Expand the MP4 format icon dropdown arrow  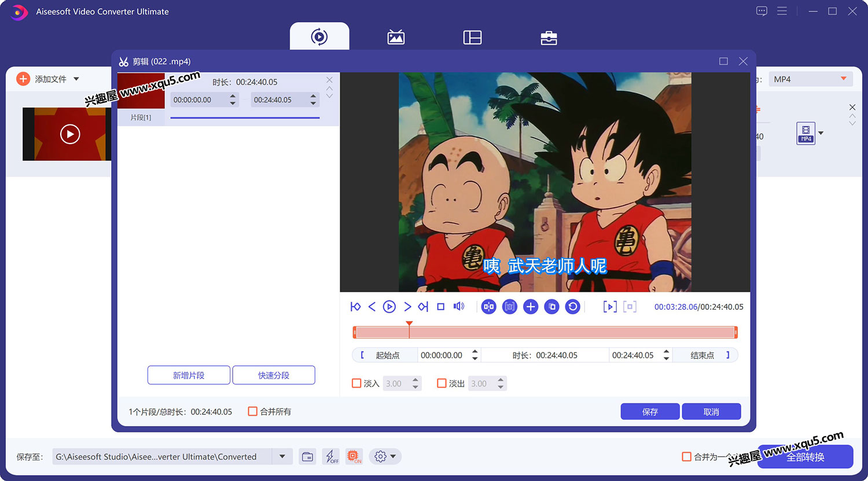click(x=821, y=133)
